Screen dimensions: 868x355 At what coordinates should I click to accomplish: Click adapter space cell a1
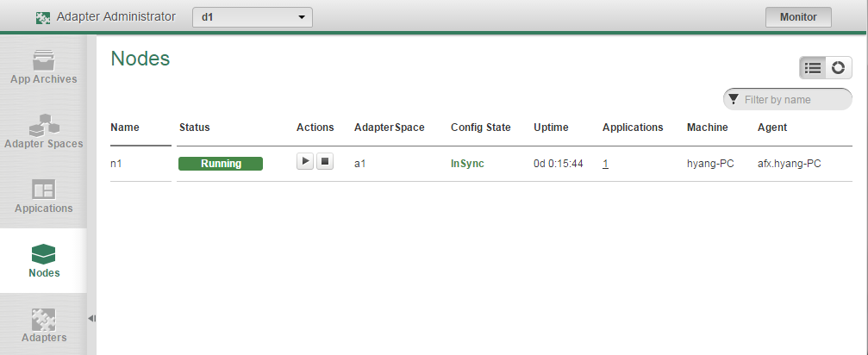359,164
